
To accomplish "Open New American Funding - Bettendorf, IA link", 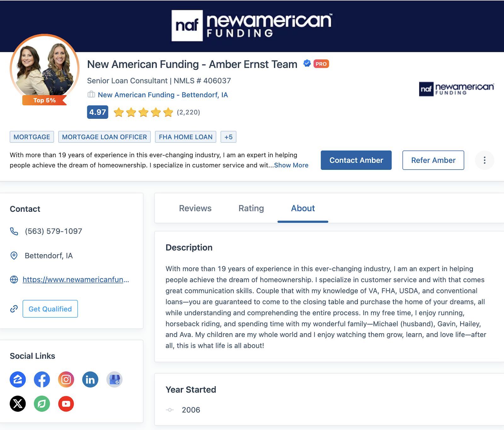I will (x=163, y=95).
